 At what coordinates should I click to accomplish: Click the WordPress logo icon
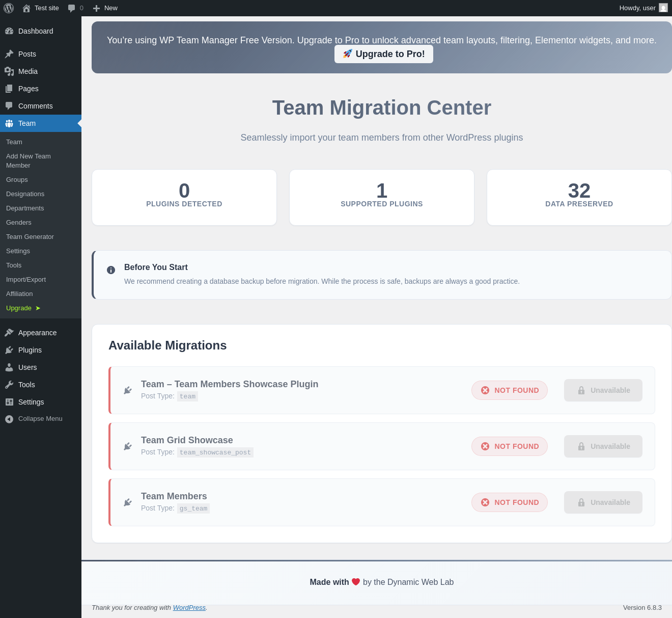tap(9, 8)
